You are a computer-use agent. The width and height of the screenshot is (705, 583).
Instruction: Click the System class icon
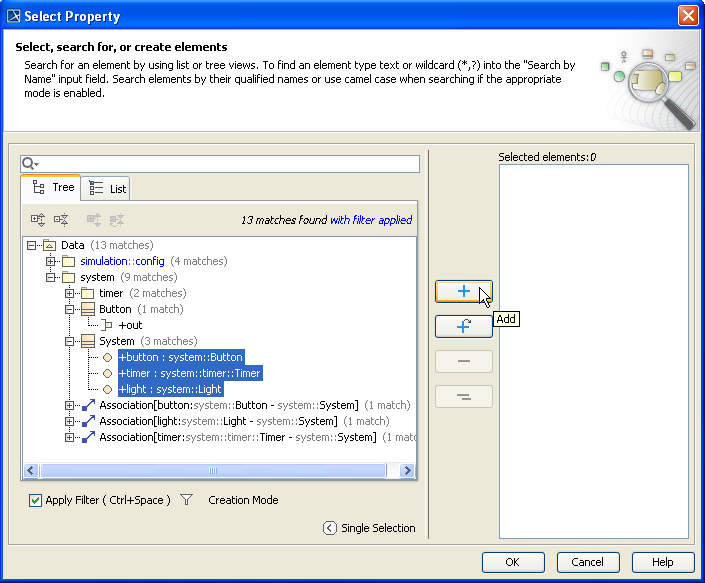tap(88, 341)
